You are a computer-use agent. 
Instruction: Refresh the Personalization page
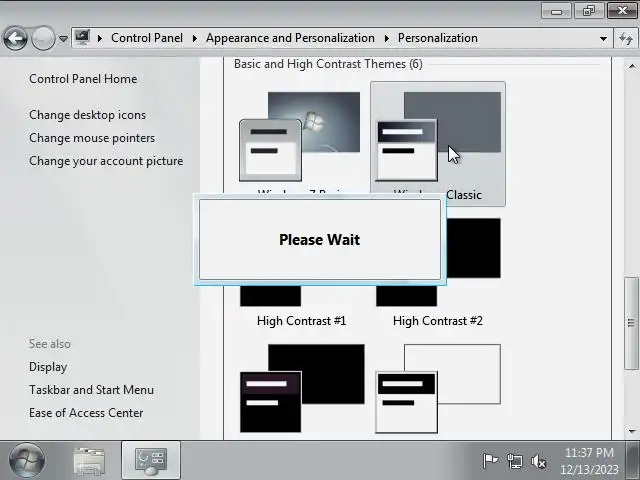pyautogui.click(x=626, y=39)
